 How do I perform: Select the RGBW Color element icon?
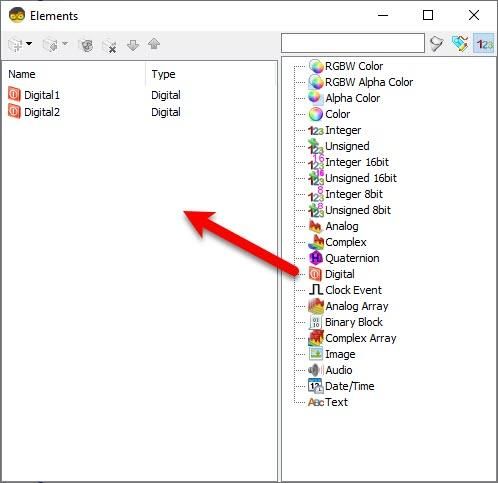316,66
